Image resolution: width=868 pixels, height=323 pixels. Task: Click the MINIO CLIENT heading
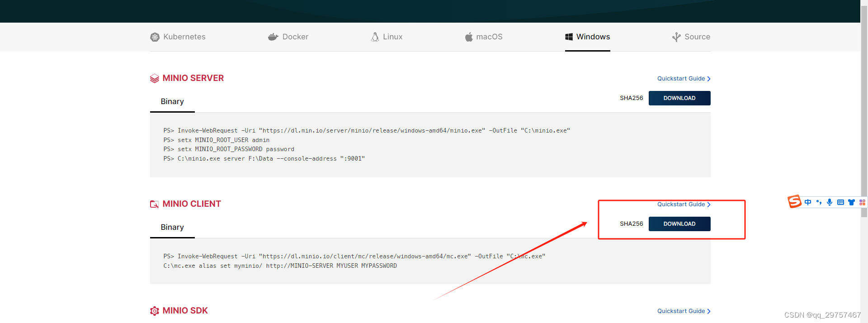point(192,204)
